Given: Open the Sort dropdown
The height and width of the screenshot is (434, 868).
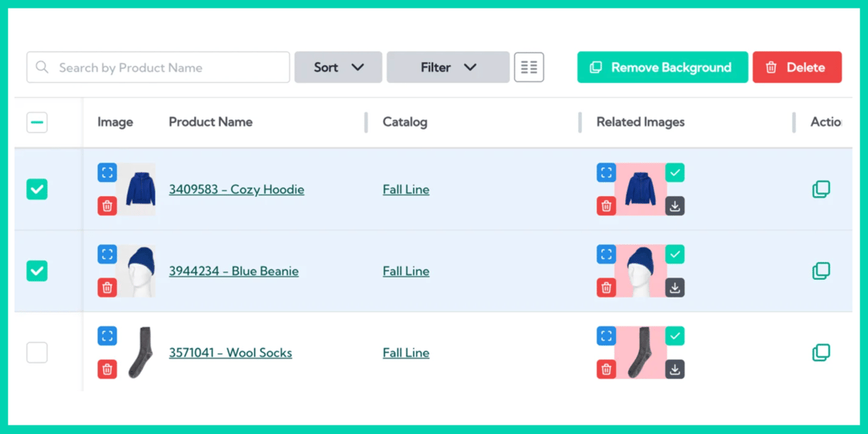Looking at the screenshot, I should (x=338, y=67).
